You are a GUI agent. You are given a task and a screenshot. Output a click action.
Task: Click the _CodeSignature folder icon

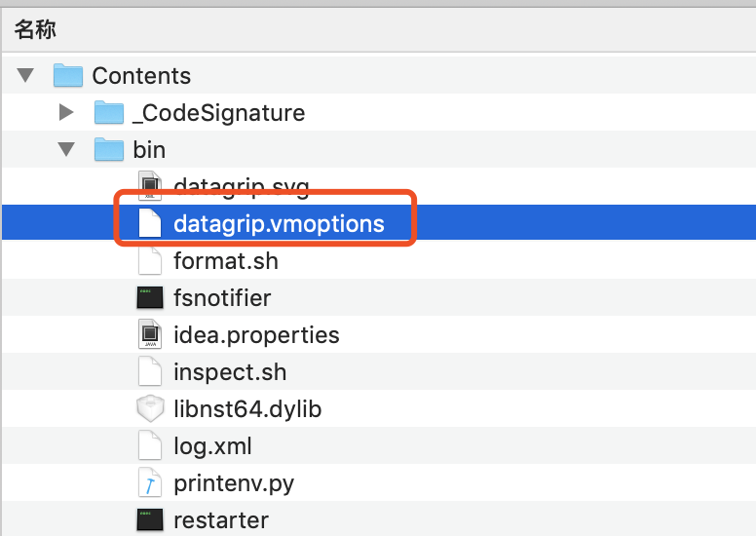coord(109,112)
